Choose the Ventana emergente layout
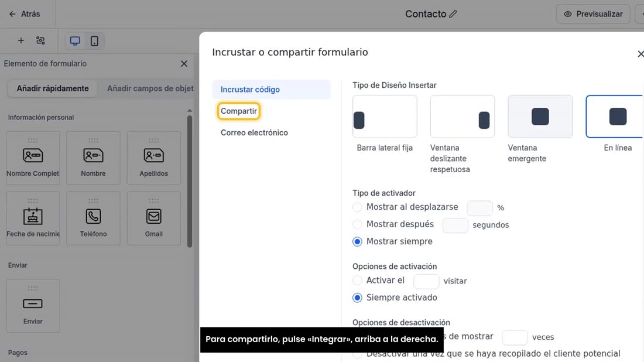Viewport: 644px width, 362px height. pos(540,117)
